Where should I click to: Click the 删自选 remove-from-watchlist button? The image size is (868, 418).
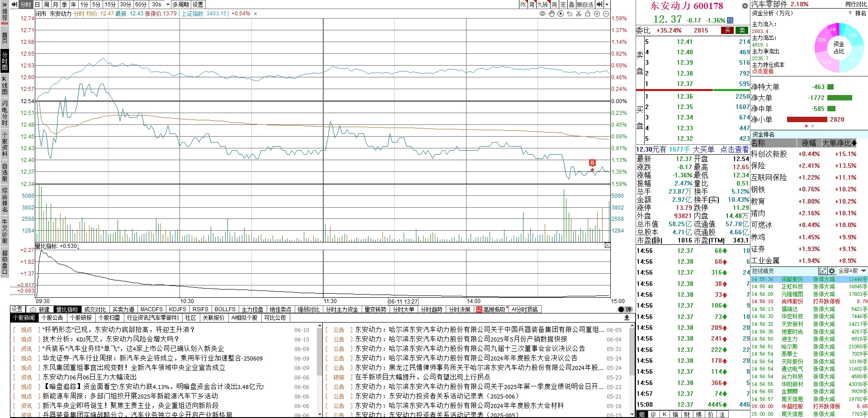585,5
